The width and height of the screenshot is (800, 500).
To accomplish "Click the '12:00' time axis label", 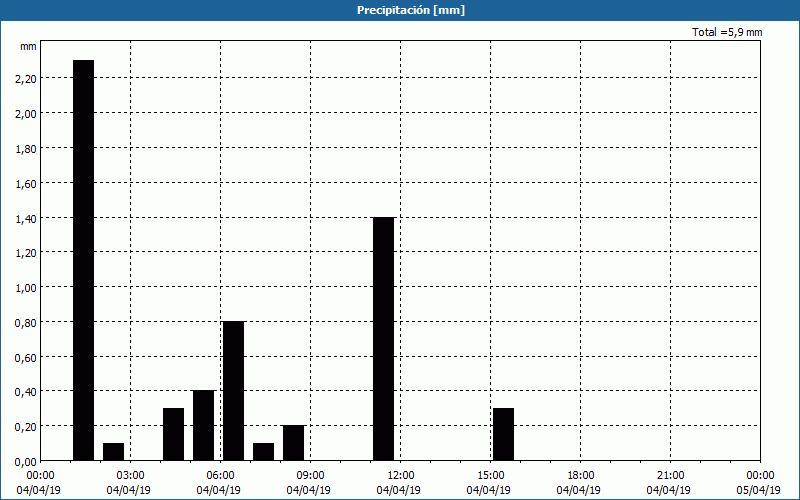I will pyautogui.click(x=401, y=476).
